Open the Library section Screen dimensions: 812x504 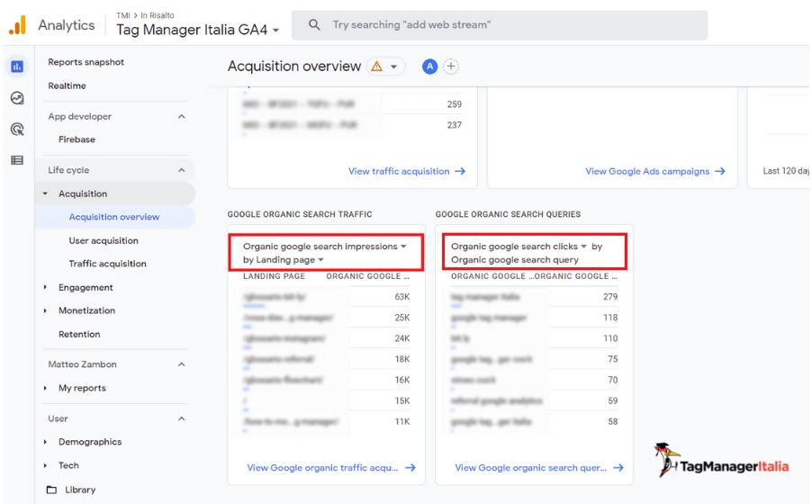tap(80, 490)
